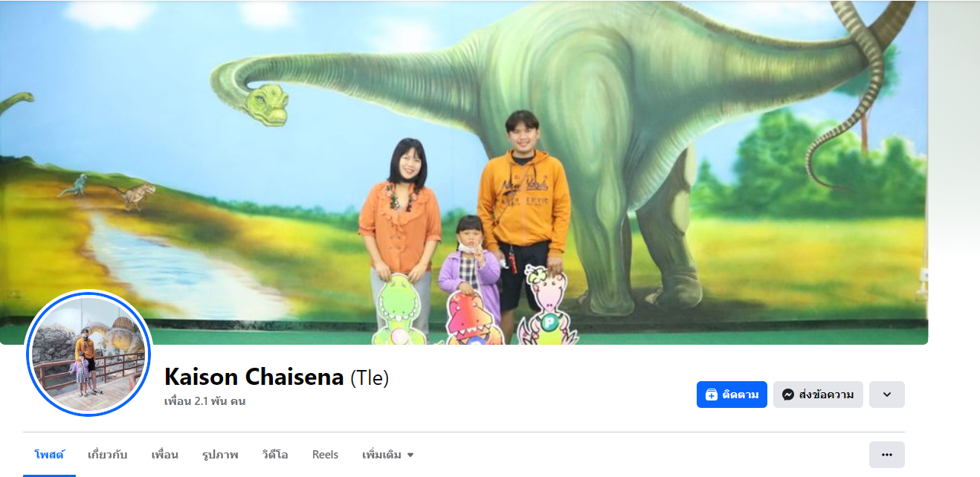Click the (Tle) nickname text
The image size is (980, 477).
tap(370, 377)
